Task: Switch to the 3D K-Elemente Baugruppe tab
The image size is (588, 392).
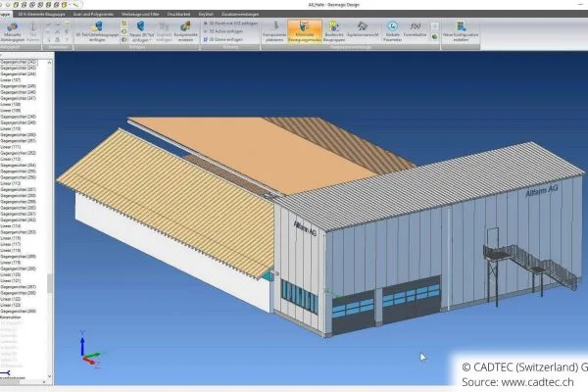Action: (x=41, y=15)
